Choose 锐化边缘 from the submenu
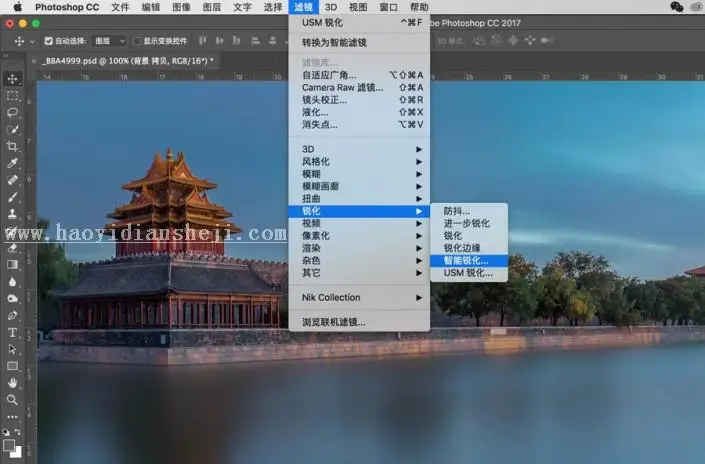Viewport: 705px width, 464px height. (469, 248)
